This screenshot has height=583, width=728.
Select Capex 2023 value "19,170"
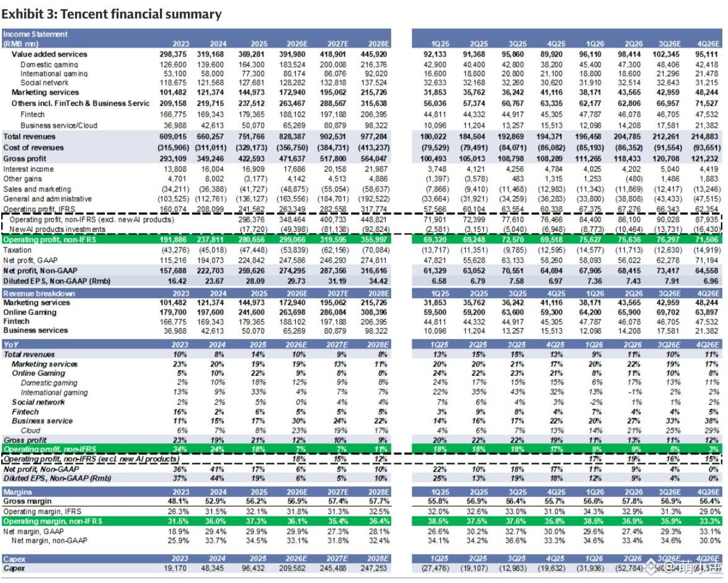pos(175,568)
